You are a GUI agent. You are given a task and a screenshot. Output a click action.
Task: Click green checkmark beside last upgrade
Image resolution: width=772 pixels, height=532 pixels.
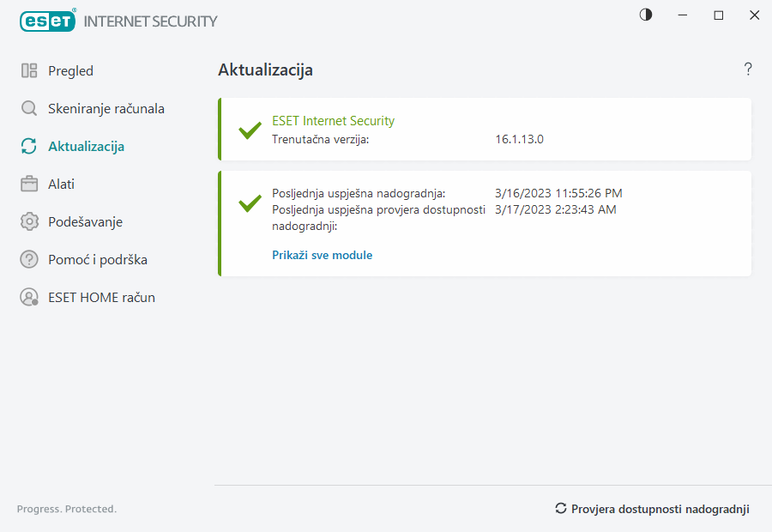point(250,203)
